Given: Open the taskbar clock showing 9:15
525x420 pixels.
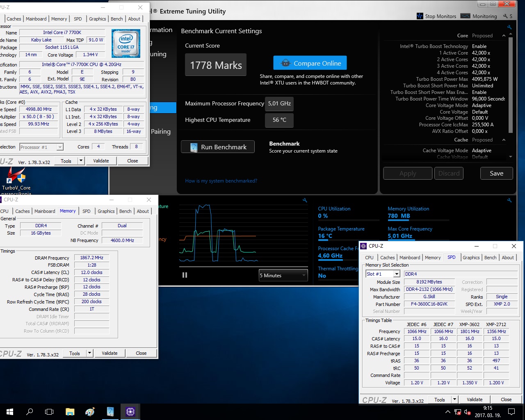Looking at the screenshot, I should (488, 411).
